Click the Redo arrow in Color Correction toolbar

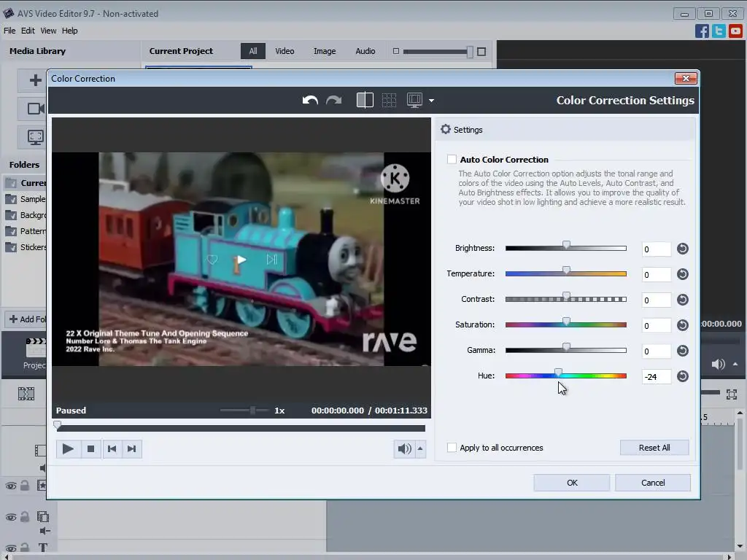point(334,101)
